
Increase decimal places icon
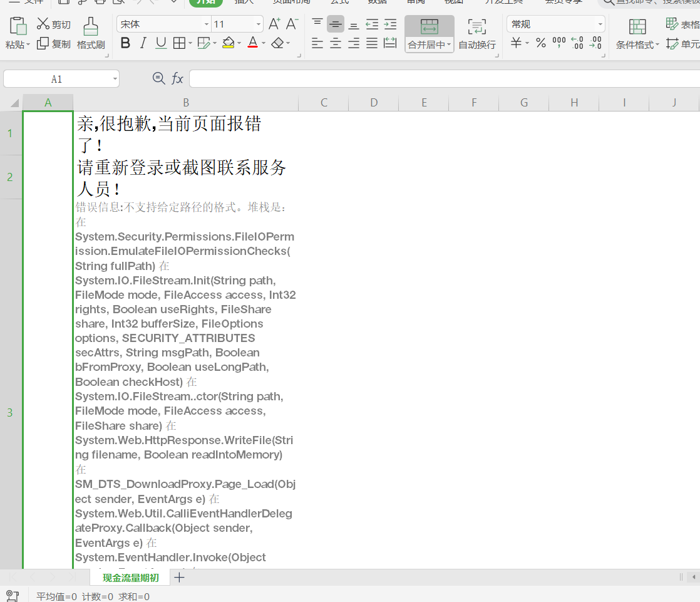coord(577,43)
